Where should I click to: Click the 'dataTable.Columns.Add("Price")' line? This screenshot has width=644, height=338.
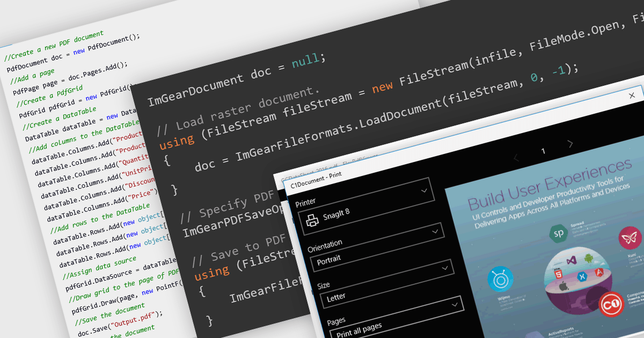(102, 204)
